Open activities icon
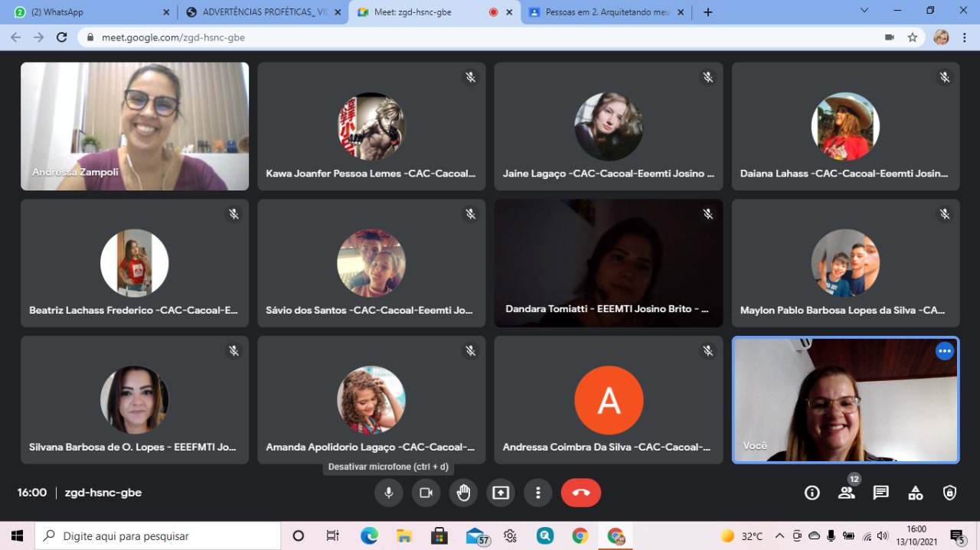980x550 pixels. coord(916,493)
